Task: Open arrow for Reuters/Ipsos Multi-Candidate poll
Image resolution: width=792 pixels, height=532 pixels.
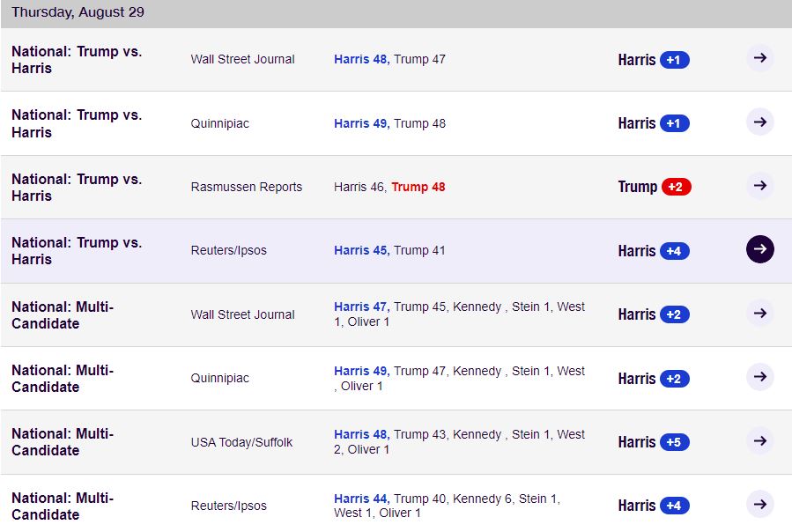Action: pyautogui.click(x=759, y=504)
